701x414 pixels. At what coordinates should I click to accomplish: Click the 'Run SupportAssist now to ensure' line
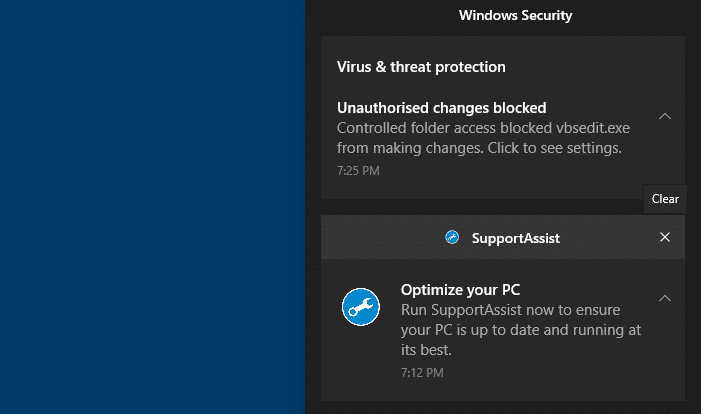coord(511,310)
